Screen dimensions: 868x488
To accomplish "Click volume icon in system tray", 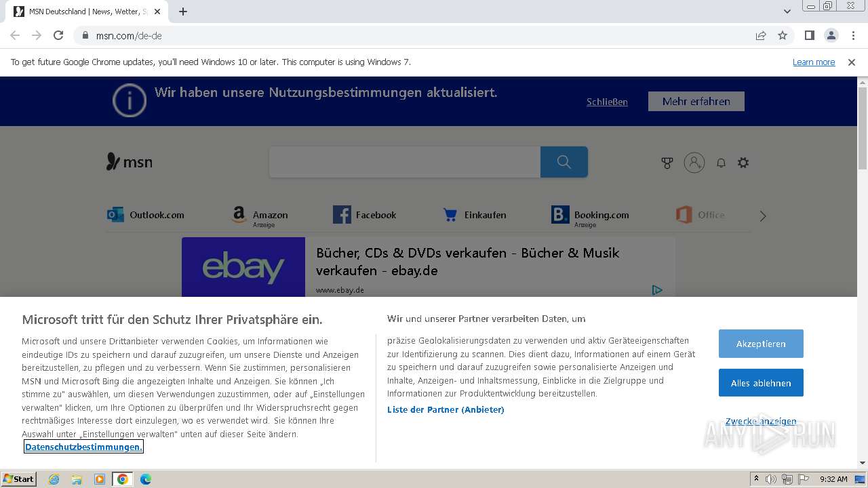I will click(x=771, y=479).
